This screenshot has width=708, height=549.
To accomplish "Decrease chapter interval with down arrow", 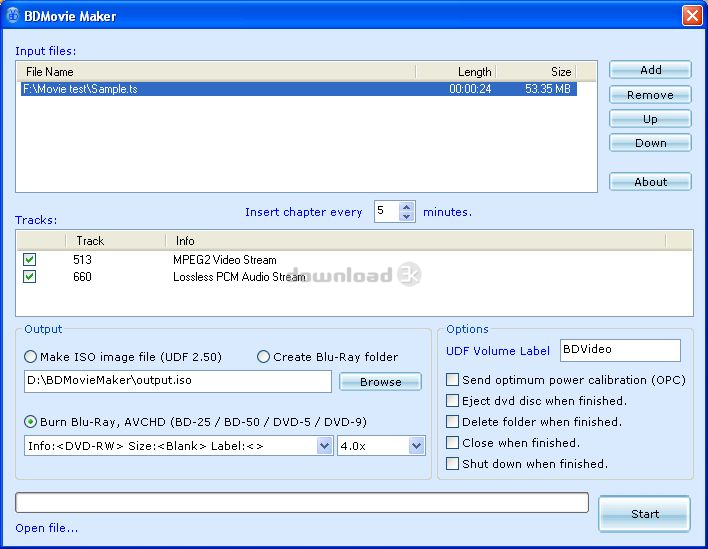I will coord(406,216).
